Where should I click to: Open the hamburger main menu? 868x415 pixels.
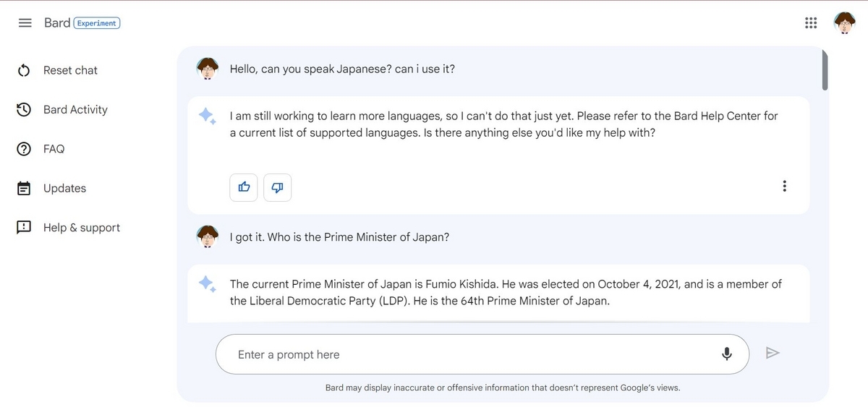(x=25, y=23)
